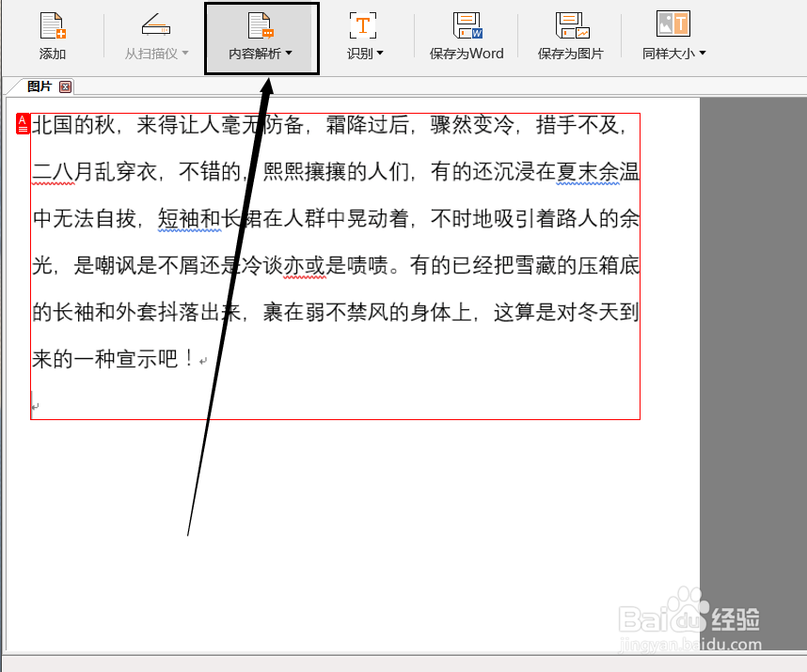The width and height of the screenshot is (807, 672).
Task: Click the 内容解析 content analysis icon
Action: [260, 23]
